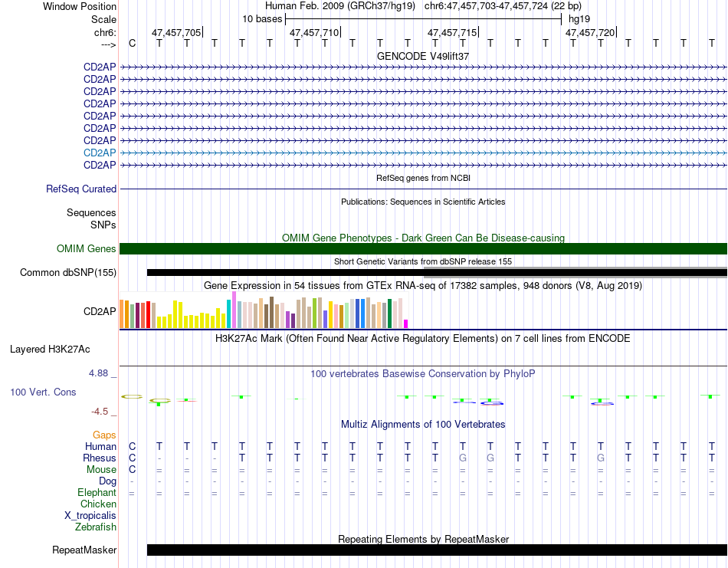
Task: Select the Zebrafish alignment row label
Action: (x=96, y=527)
